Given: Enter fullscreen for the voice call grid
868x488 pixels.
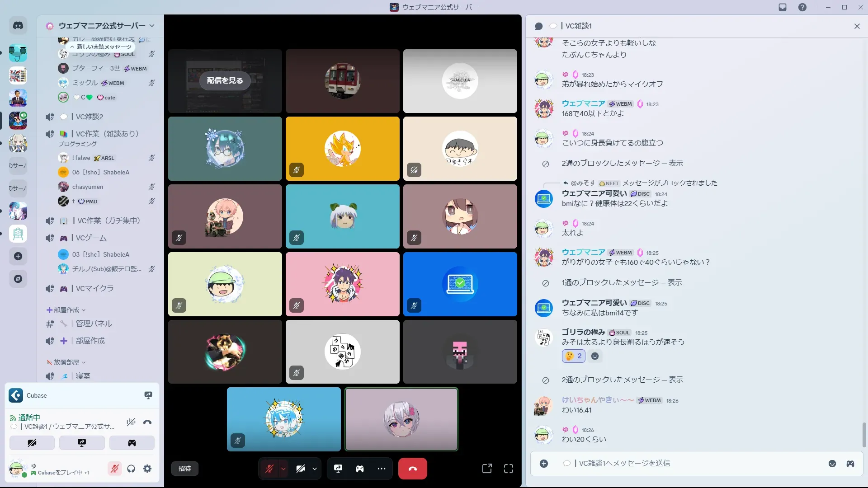Looking at the screenshot, I should 509,469.
